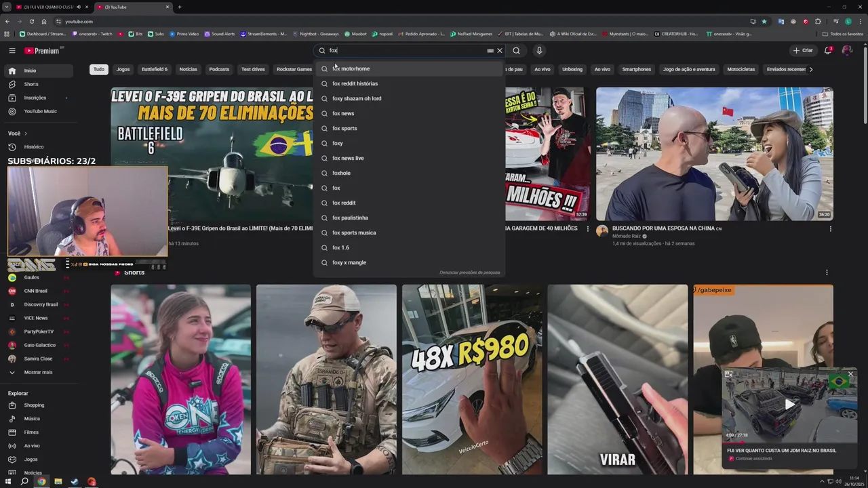The width and height of the screenshot is (868, 488).
Task: Open Steam from the taskbar
Action: click(x=75, y=482)
